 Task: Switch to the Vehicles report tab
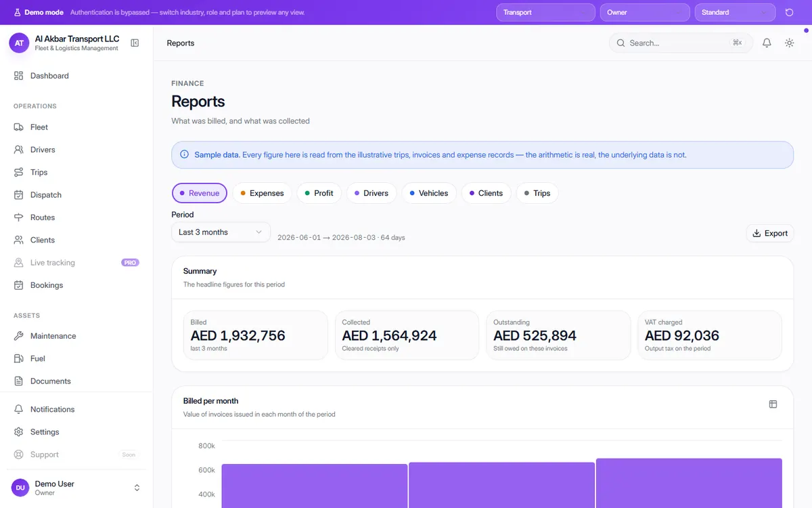pyautogui.click(x=429, y=193)
